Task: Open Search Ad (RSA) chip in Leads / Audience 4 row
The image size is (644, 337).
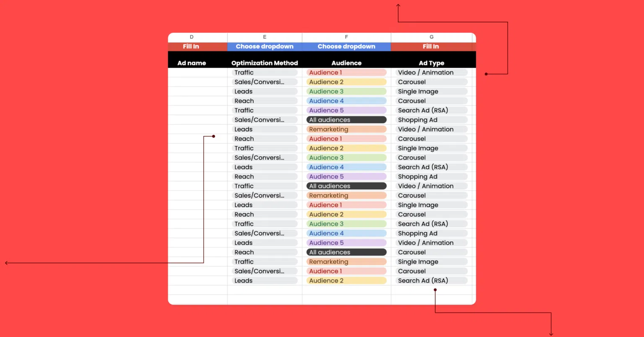Action: pos(431,167)
